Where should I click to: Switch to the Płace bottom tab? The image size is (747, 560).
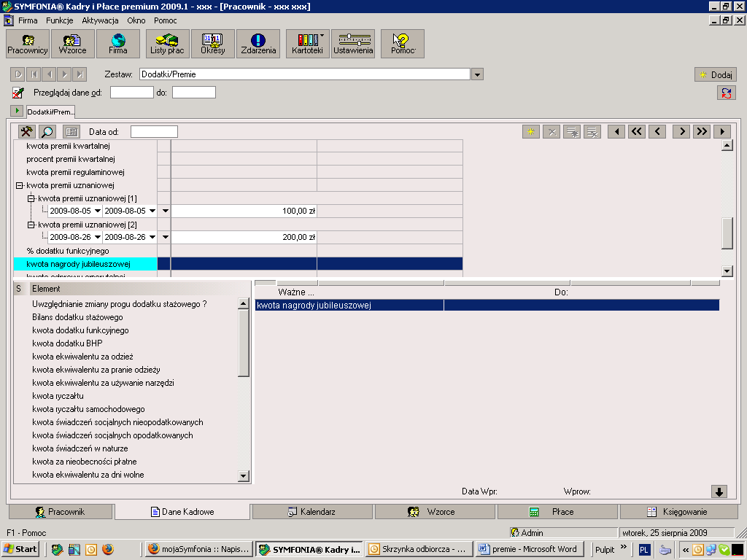coord(557,512)
